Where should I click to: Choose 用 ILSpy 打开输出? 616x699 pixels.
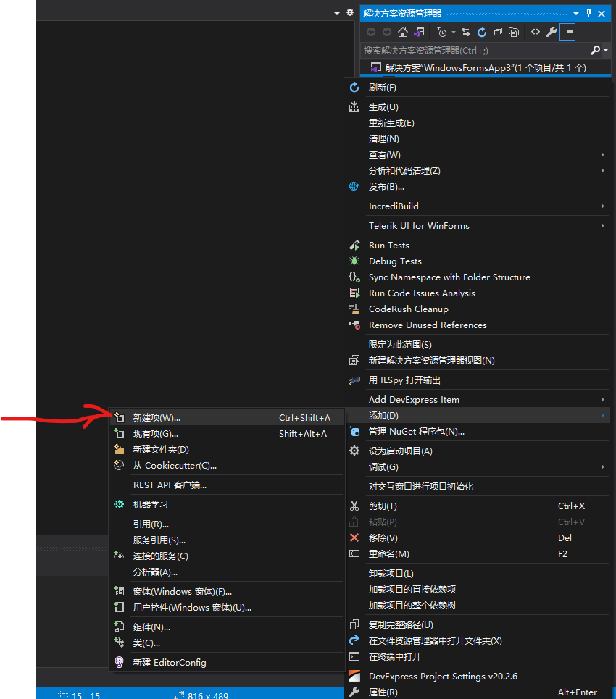[478, 380]
